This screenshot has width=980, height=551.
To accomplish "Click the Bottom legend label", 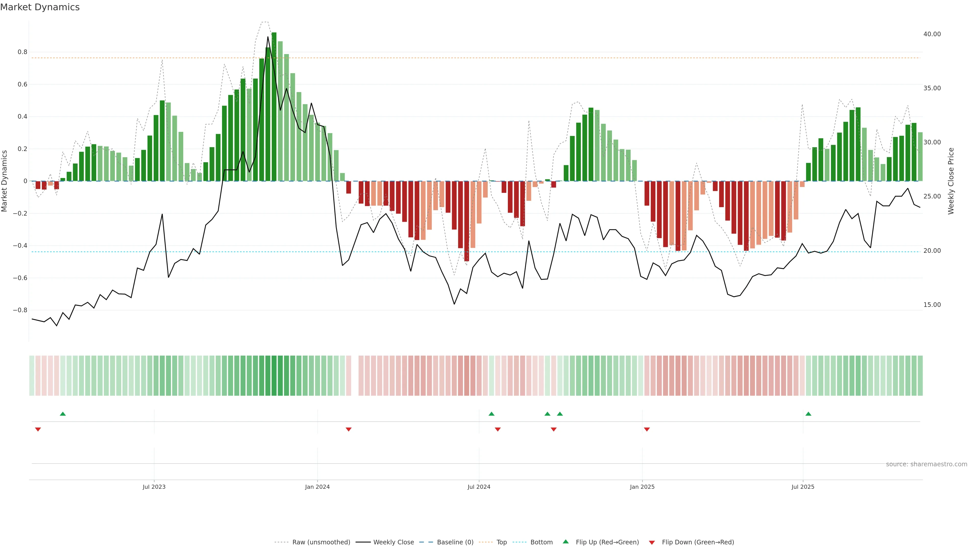I will [541, 542].
